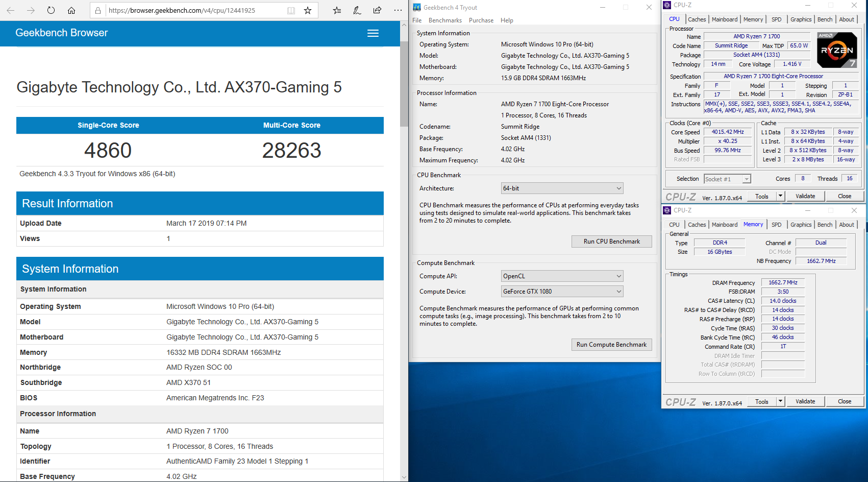Open the browser home page
This screenshot has width=868, height=482.
(71, 10)
